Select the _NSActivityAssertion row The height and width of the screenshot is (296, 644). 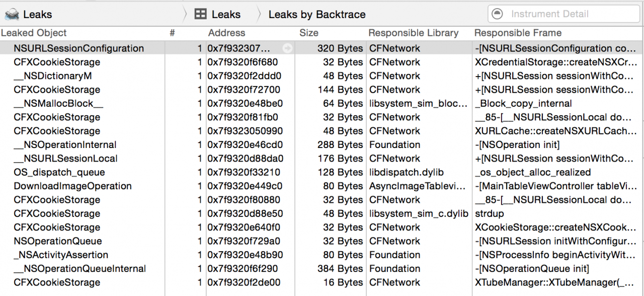322,255
